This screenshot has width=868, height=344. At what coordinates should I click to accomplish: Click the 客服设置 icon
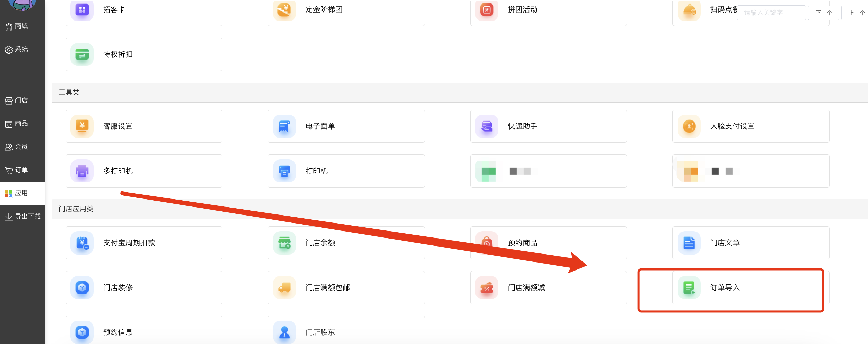point(82,126)
